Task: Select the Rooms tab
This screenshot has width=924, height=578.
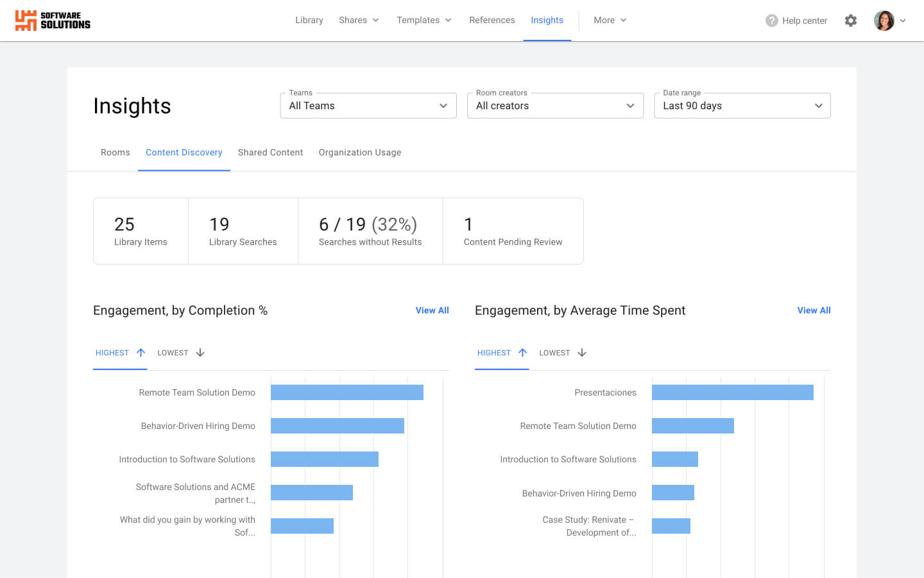Action: click(115, 152)
